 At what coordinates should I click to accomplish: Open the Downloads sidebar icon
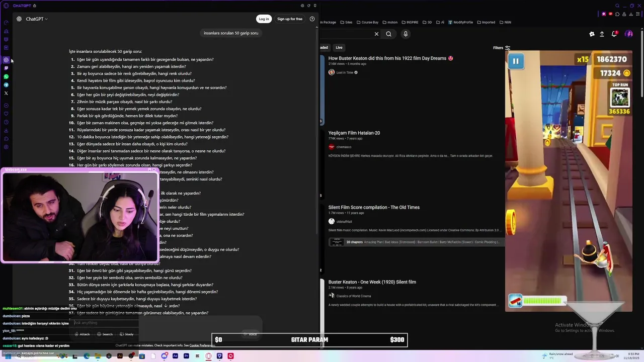(x=6, y=130)
